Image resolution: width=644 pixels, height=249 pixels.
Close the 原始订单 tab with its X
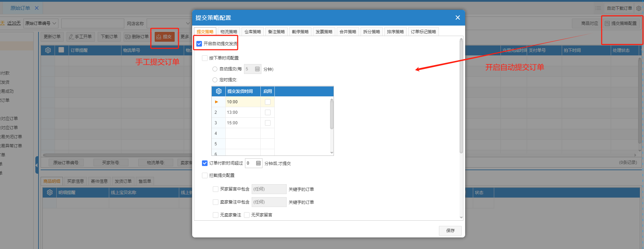tap(36, 8)
